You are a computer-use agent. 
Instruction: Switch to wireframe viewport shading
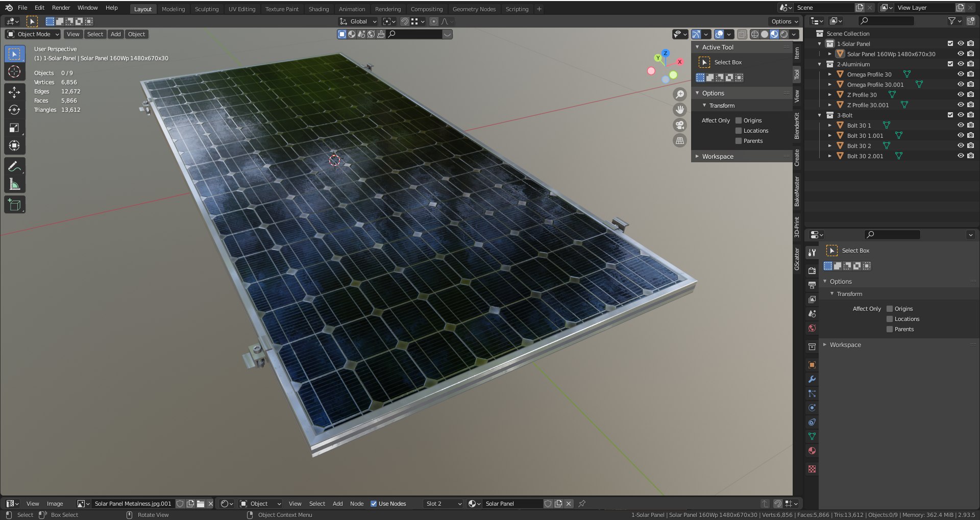[755, 34]
